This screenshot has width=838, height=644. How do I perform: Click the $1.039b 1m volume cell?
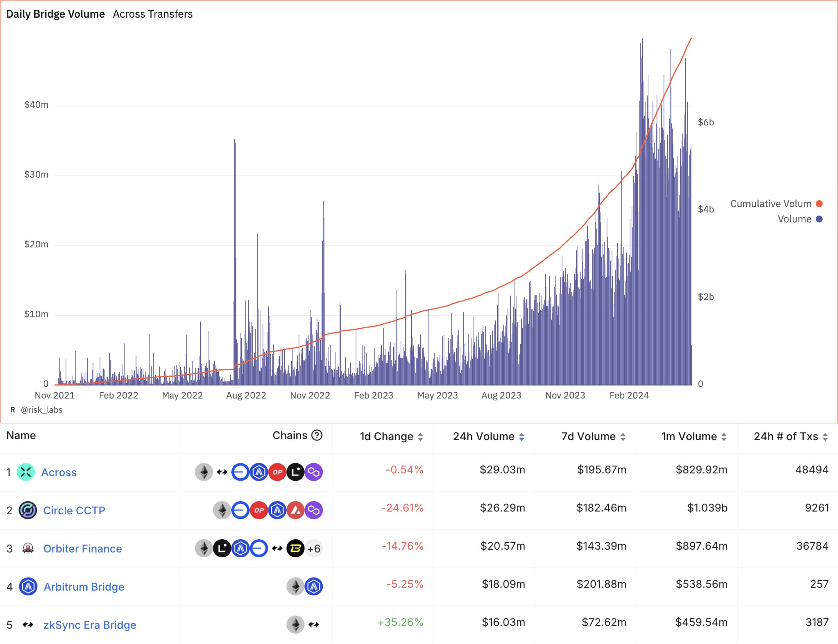tap(707, 508)
